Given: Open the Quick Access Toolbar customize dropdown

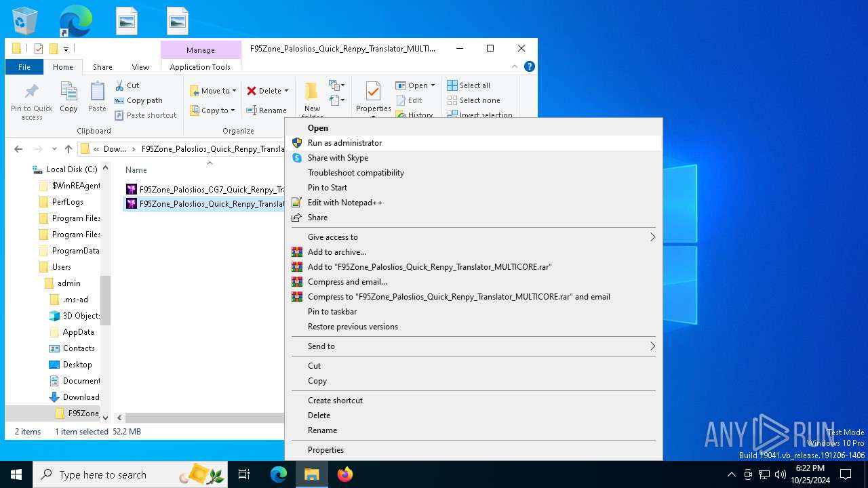Looking at the screenshot, I should click(66, 49).
